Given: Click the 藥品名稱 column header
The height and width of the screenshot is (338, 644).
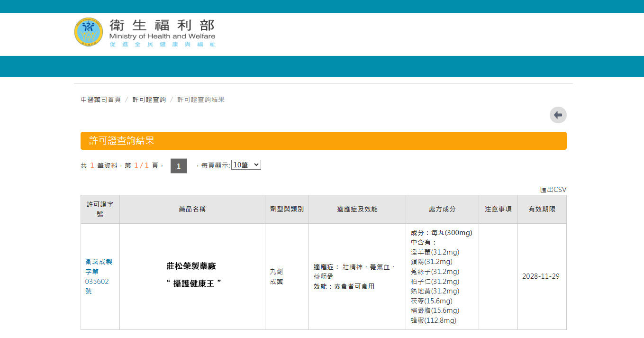Looking at the screenshot, I should 192,209.
